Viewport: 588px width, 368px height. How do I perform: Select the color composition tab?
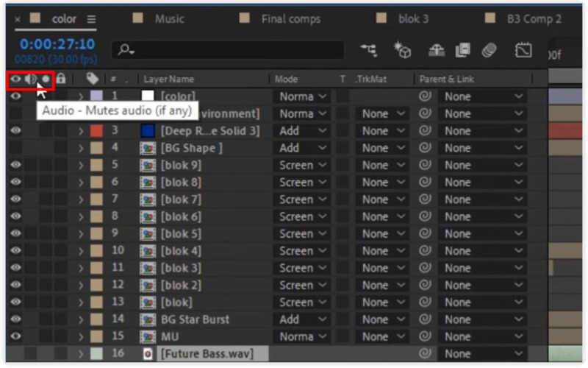(x=64, y=19)
